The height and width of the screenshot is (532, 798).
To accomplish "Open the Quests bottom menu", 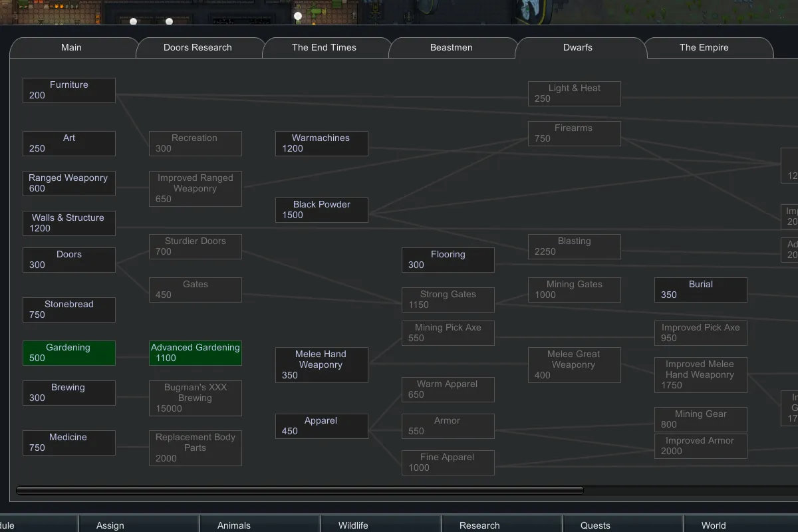I will pyautogui.click(x=595, y=525).
